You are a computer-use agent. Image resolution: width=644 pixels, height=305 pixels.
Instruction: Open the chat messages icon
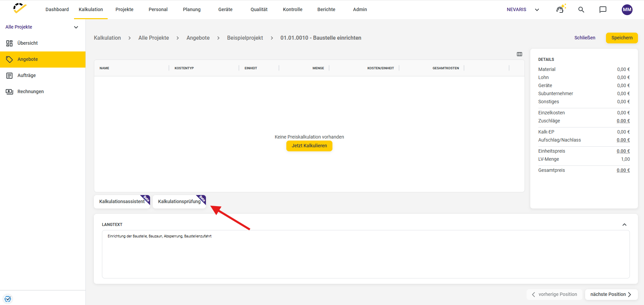tap(603, 9)
